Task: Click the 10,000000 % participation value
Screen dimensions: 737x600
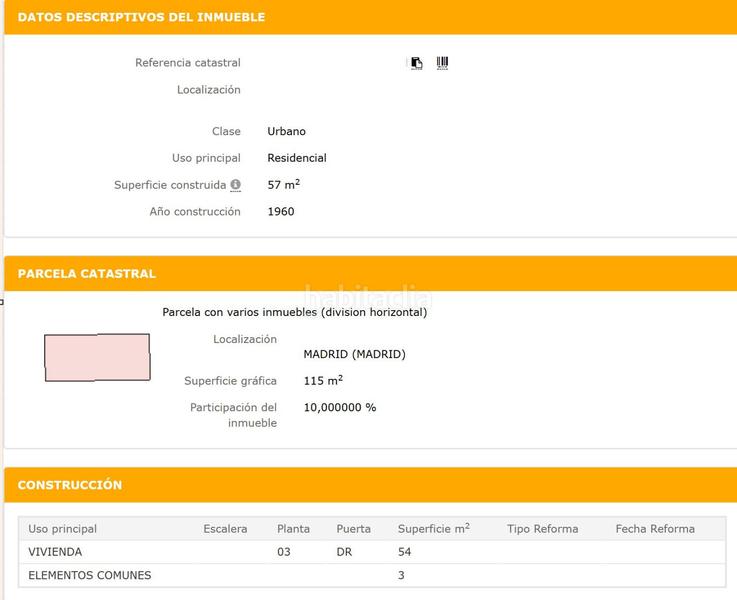Action: pos(340,408)
